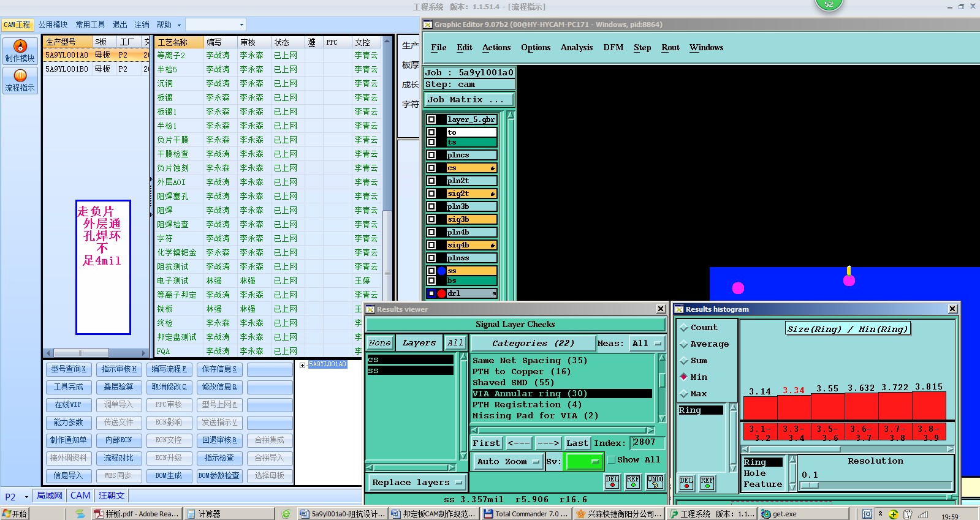The image size is (980, 520).
Task: Click the red circle icon on drl layer
Action: point(441,293)
